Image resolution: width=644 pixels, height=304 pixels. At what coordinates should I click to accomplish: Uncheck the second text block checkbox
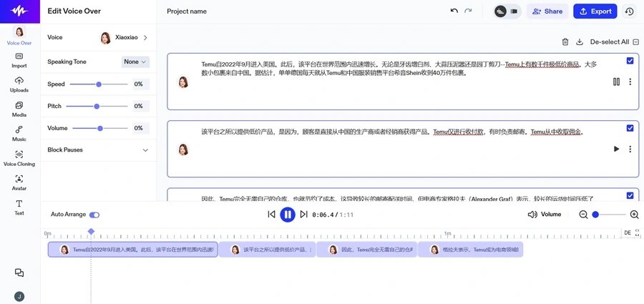click(x=630, y=128)
